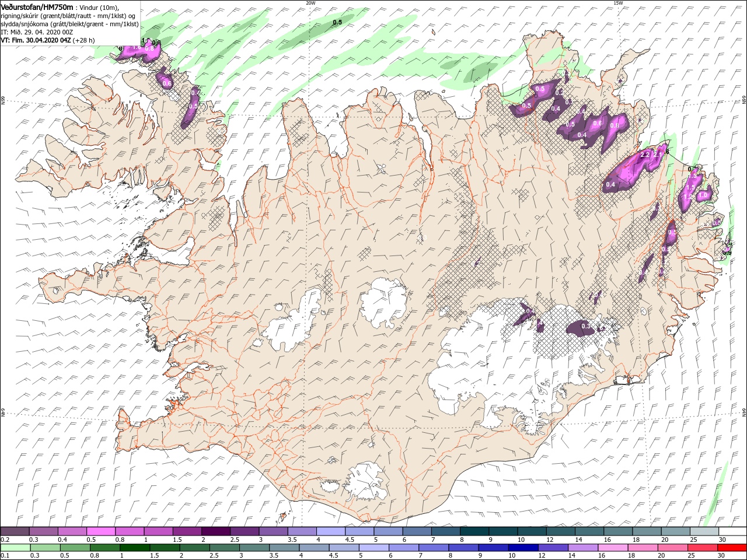Click the white Mýrdalsjökull glacier near south coast
Image resolution: width=747 pixels, height=560 pixels.
point(366,481)
